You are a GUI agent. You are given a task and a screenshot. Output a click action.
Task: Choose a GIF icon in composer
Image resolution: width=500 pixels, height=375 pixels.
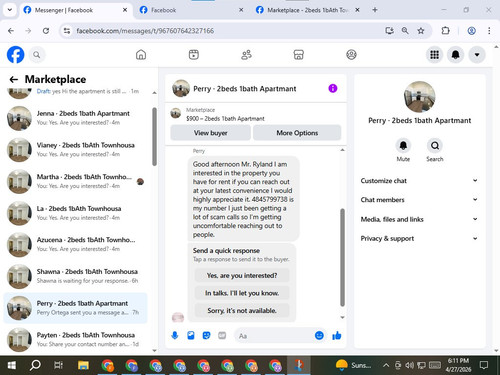click(x=222, y=335)
